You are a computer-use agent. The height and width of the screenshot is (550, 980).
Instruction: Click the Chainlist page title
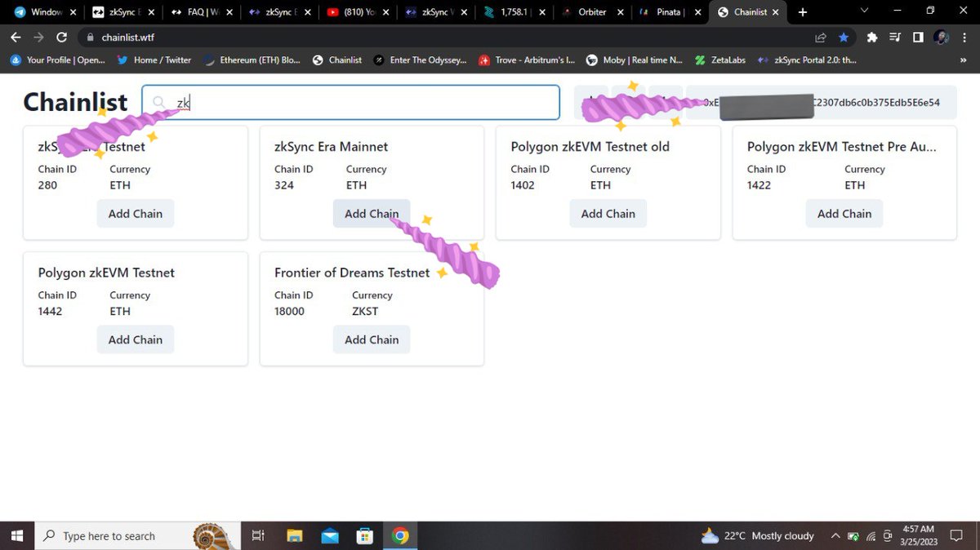click(75, 102)
